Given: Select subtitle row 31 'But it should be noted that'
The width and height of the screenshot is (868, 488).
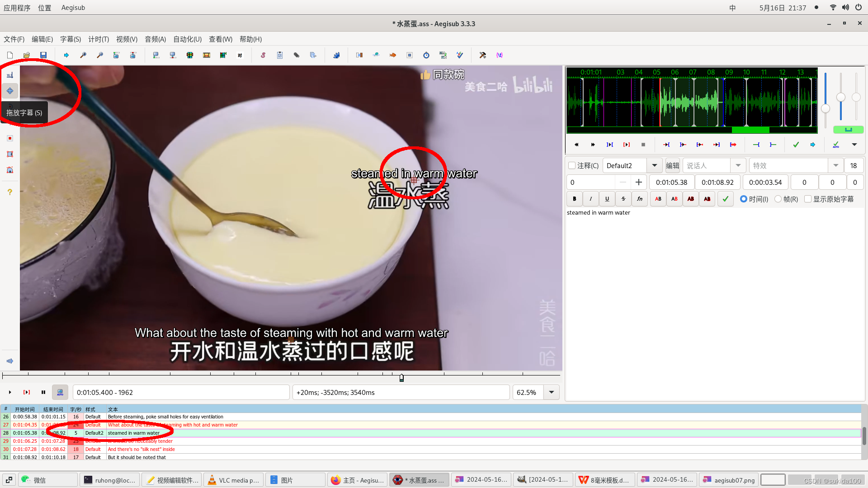Looking at the screenshot, I should (x=137, y=457).
